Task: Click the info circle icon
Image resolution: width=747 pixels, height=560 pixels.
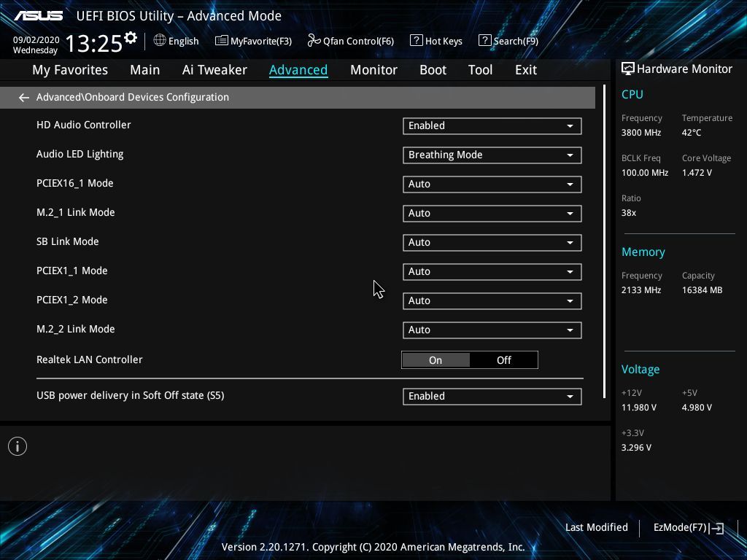Action: click(x=18, y=446)
